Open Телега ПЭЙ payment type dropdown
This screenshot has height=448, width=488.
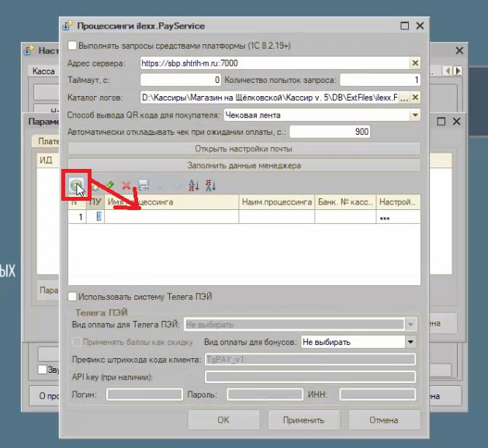pos(410,325)
